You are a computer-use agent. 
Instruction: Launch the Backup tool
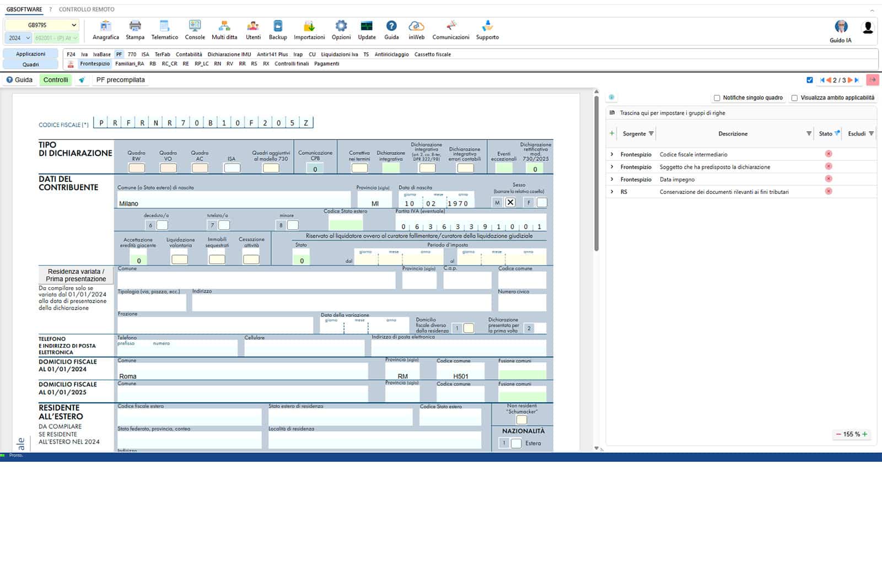[278, 30]
